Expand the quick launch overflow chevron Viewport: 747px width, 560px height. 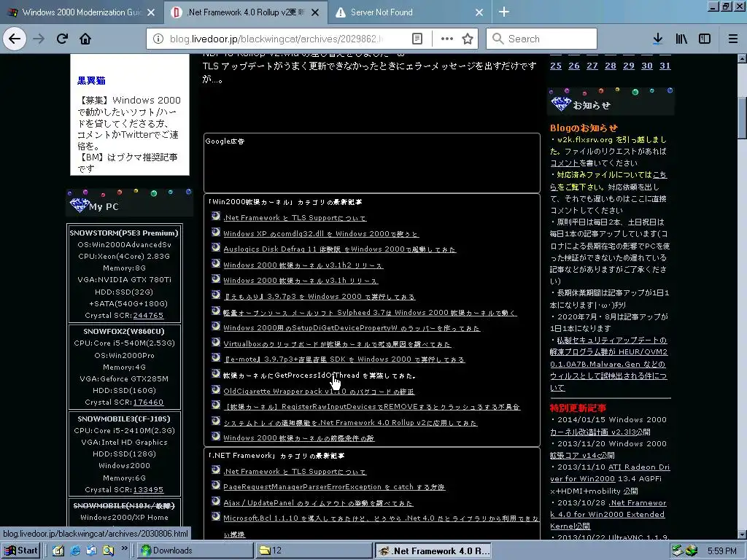click(124, 548)
